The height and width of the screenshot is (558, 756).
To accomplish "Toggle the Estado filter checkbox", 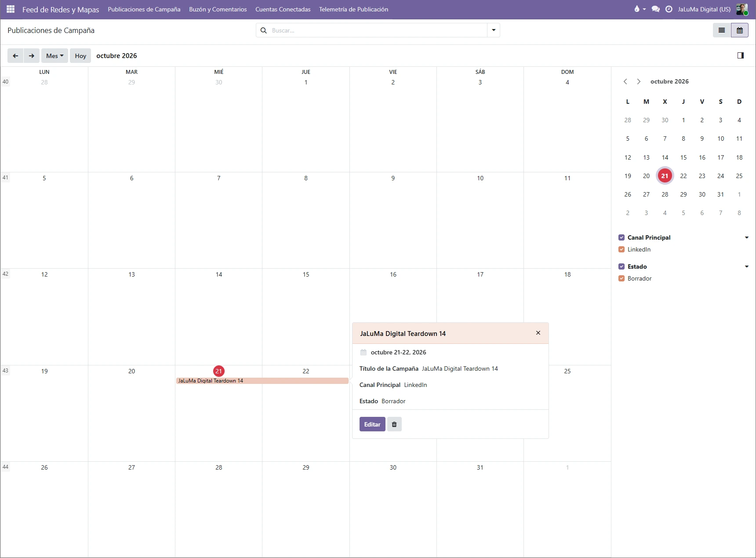I will click(622, 266).
